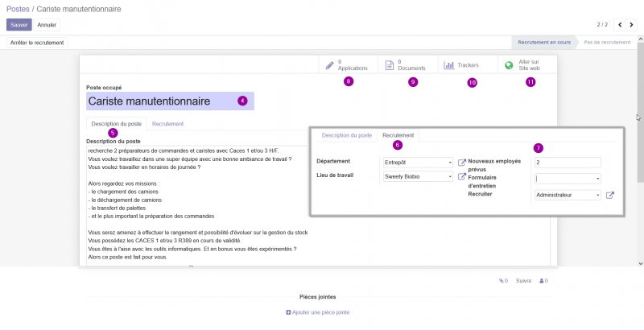Click Ajouter une pièce jointe link
The width and height of the screenshot is (644, 330).
(x=318, y=312)
